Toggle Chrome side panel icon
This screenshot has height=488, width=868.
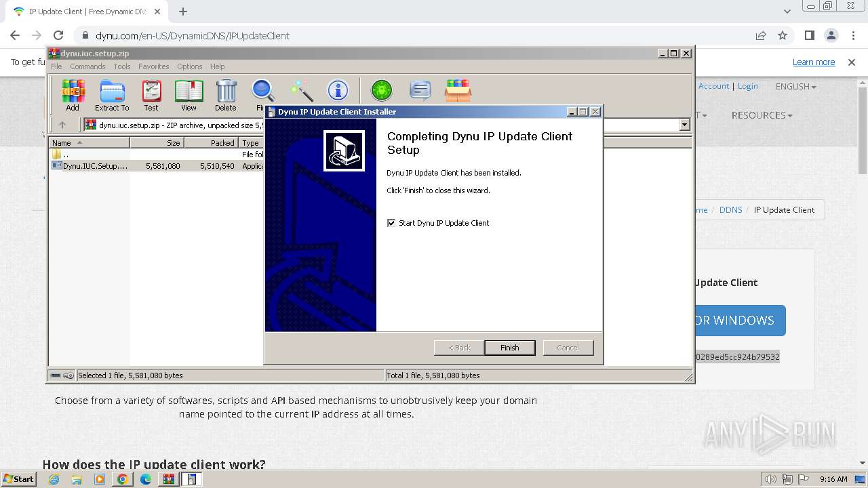click(x=809, y=35)
